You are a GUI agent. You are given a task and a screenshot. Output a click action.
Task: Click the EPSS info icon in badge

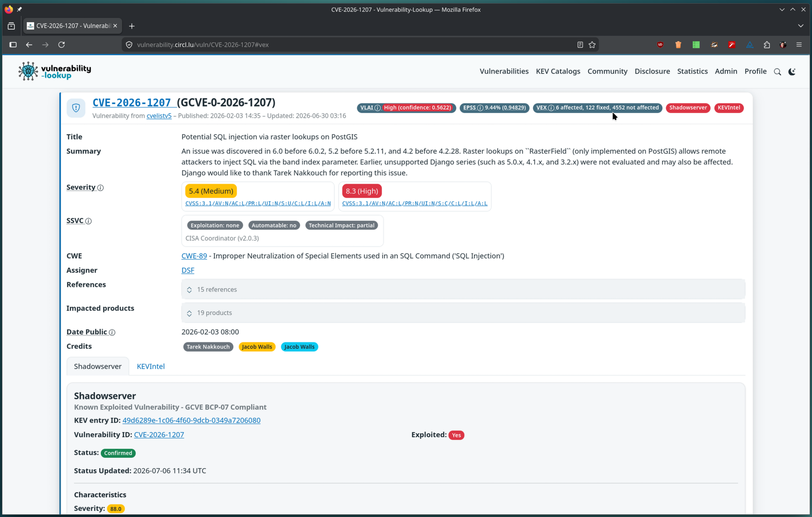click(x=480, y=108)
